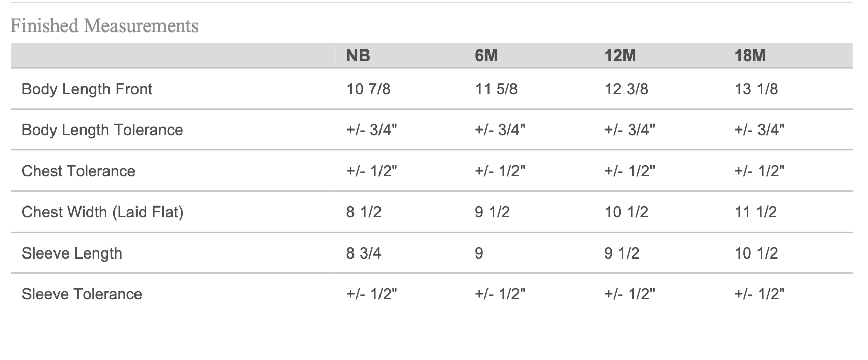
Task: Click the 18M column header
Action: pyautogui.click(x=750, y=56)
